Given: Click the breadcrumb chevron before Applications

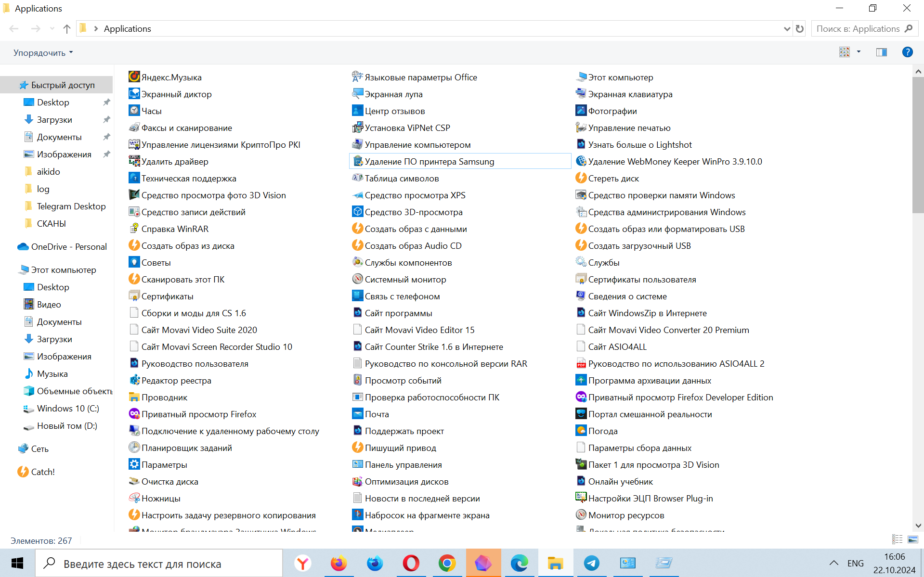Looking at the screenshot, I should tap(96, 29).
